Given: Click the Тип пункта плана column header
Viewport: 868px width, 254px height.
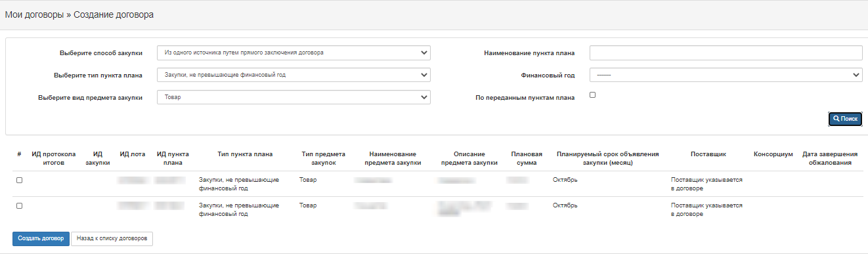Looking at the screenshot, I should [245, 154].
